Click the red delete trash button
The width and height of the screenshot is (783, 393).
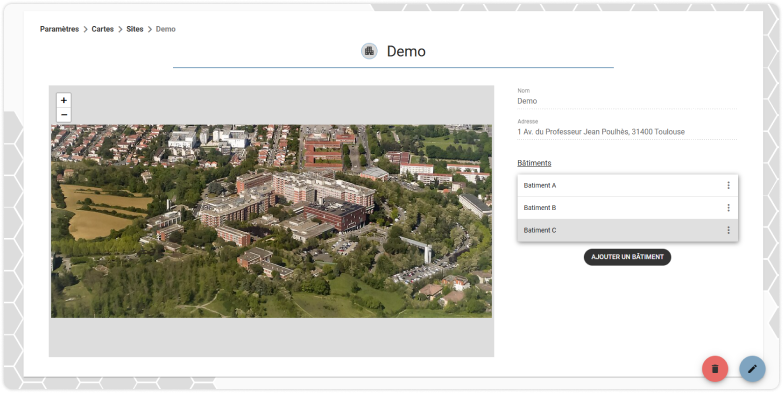[715, 369]
